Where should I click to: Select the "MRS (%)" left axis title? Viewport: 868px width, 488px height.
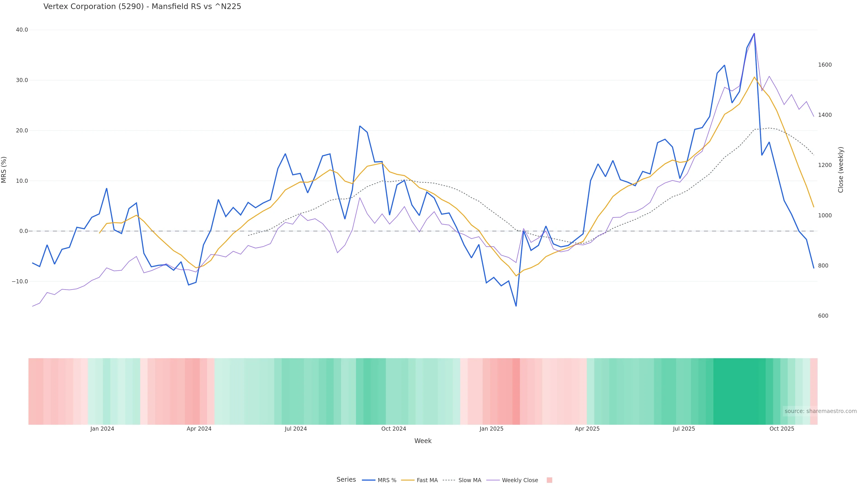[4, 170]
